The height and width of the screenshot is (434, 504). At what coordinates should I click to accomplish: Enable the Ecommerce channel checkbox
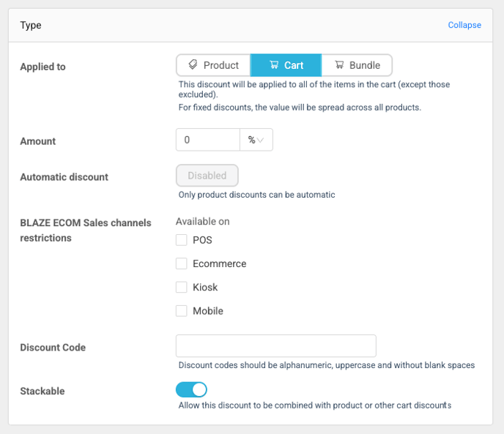pos(182,263)
